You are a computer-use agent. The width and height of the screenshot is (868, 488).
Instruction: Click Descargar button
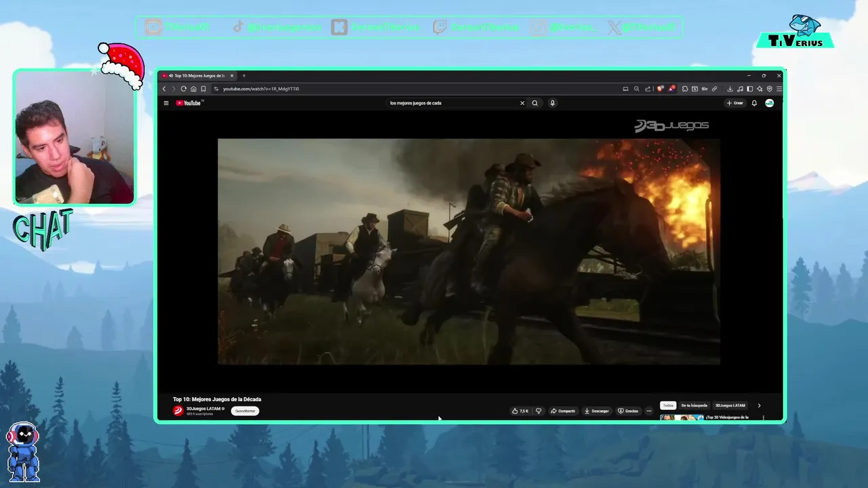[x=597, y=411]
